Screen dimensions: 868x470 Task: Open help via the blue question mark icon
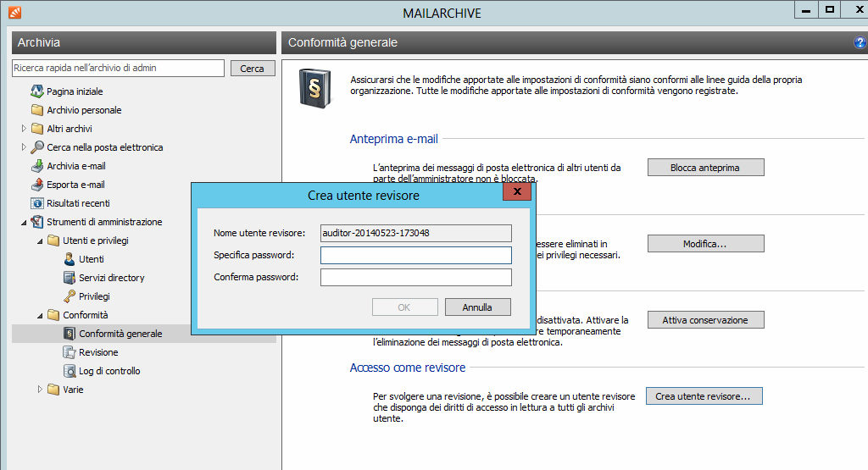click(x=860, y=42)
